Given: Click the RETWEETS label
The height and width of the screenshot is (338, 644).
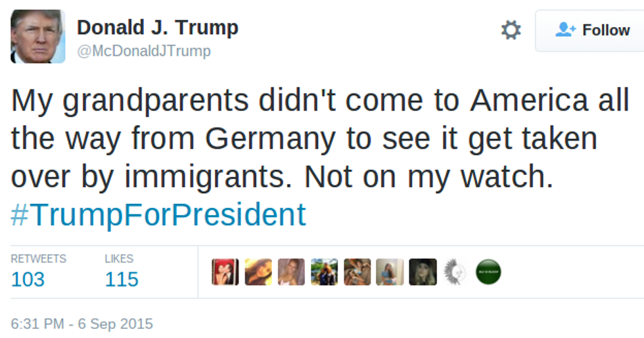Looking at the screenshot, I should [x=38, y=258].
